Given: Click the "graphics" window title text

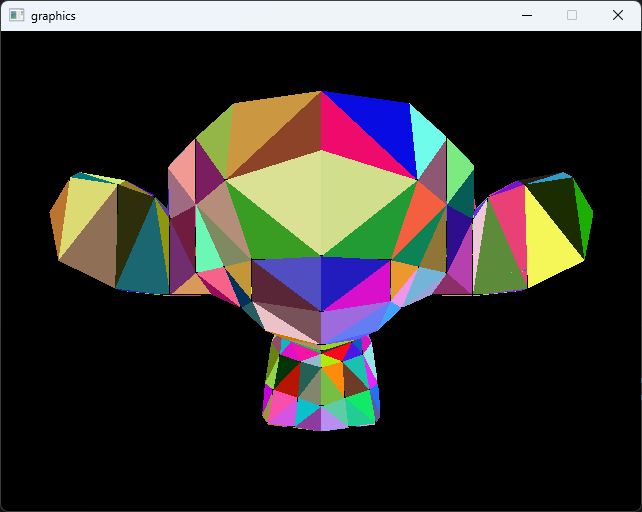Looking at the screenshot, I should [x=53, y=16].
